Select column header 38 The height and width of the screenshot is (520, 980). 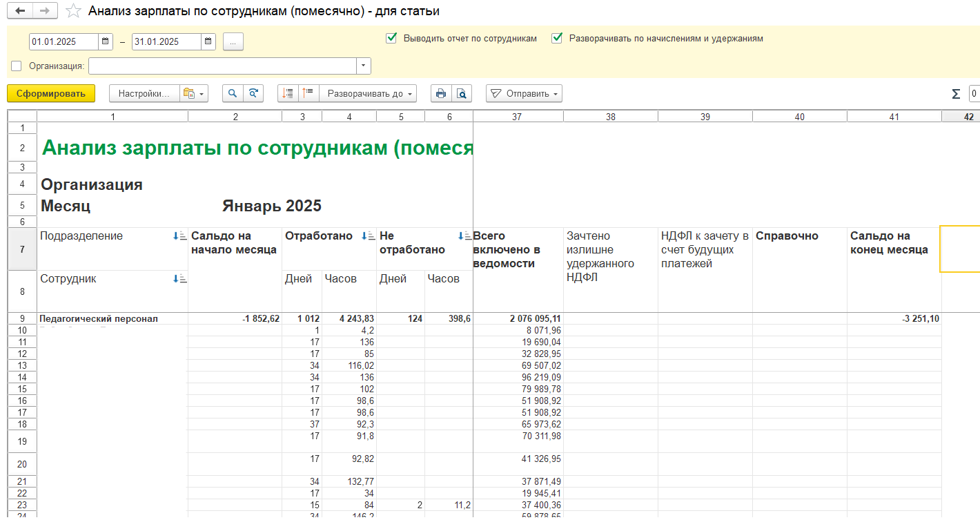[611, 117]
